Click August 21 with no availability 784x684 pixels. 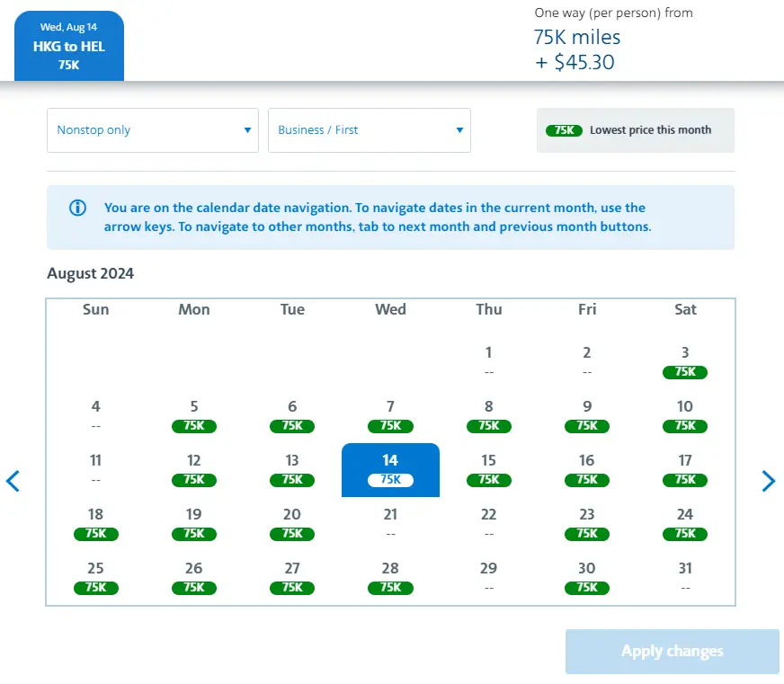390,523
